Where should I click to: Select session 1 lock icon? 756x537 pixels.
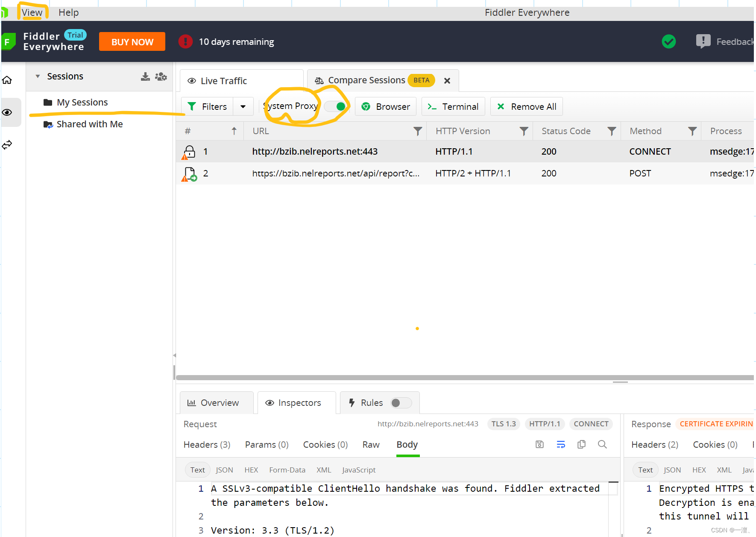189,152
